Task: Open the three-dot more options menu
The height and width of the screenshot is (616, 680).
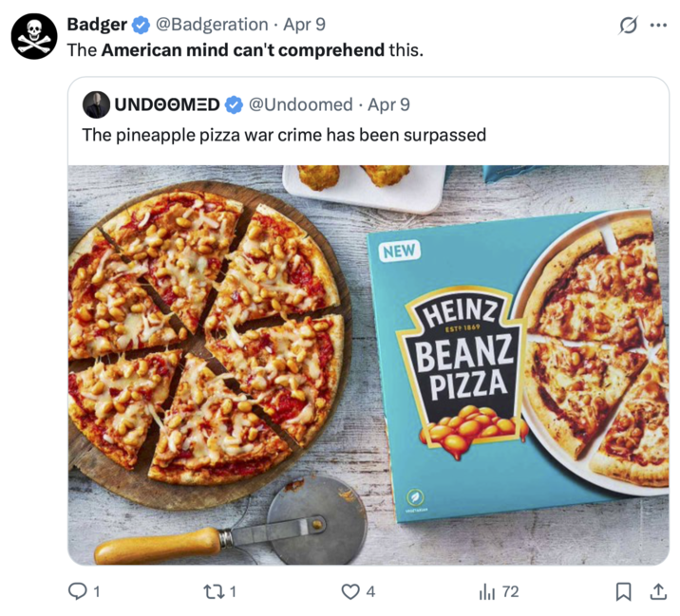Action: pos(657,26)
